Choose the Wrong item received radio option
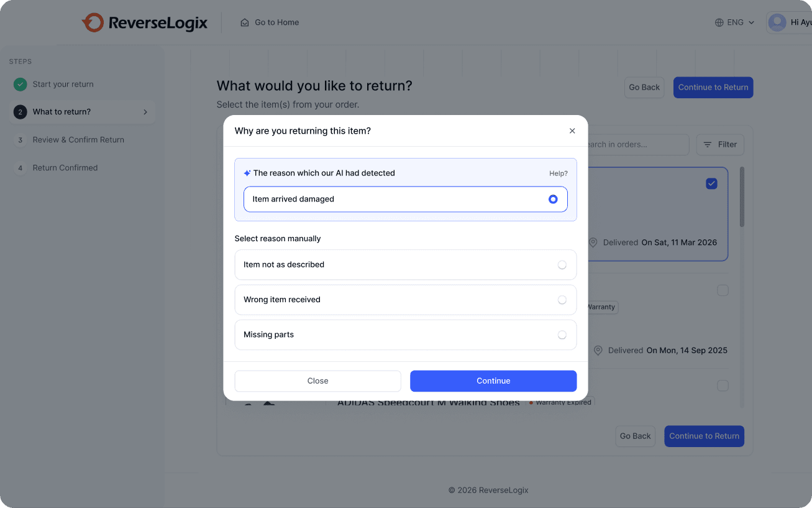Image resolution: width=812 pixels, height=508 pixels. (x=562, y=300)
